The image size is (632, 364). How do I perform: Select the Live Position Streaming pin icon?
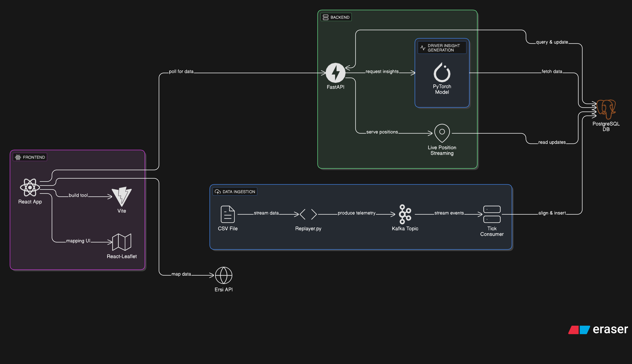442,133
